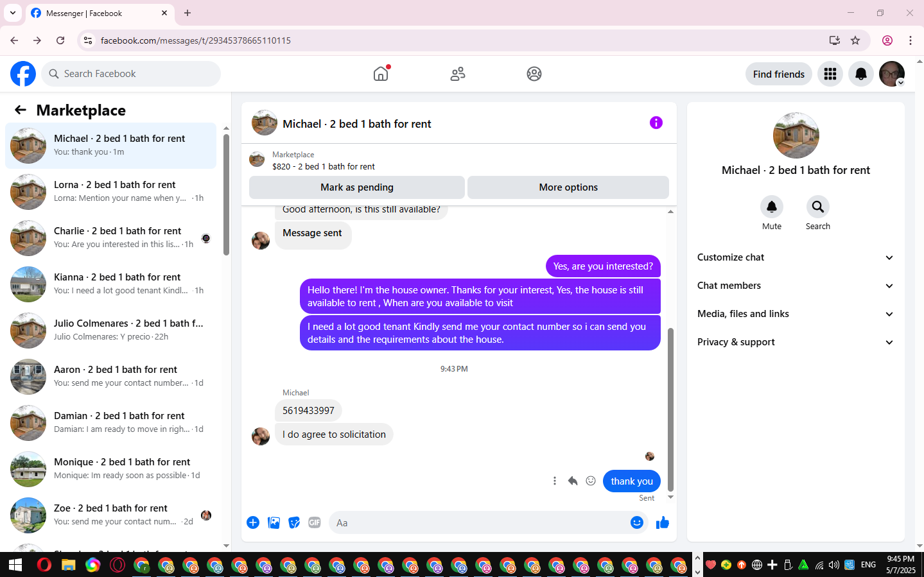Open Zoe conversation
This screenshot has height=577, width=924.
(110, 515)
